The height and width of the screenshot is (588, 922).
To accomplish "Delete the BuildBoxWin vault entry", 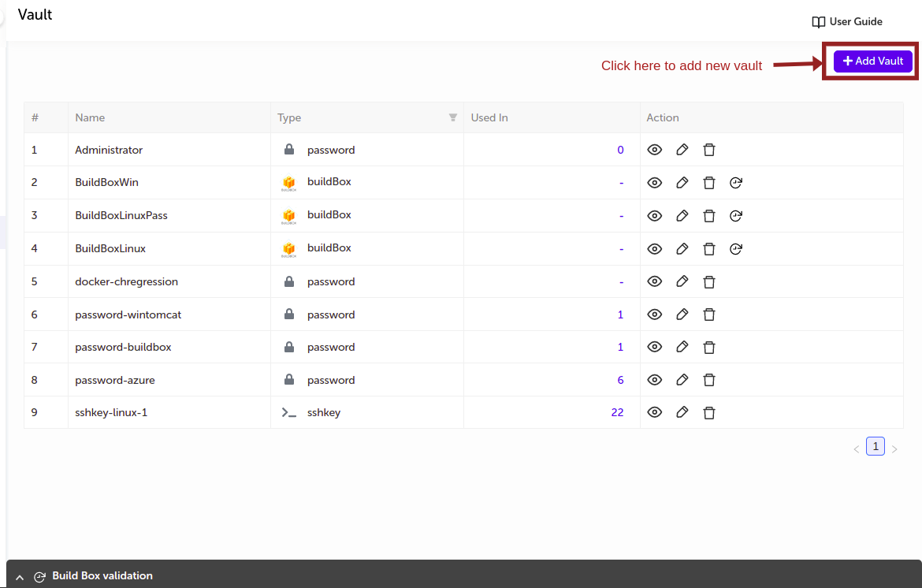I will [709, 183].
